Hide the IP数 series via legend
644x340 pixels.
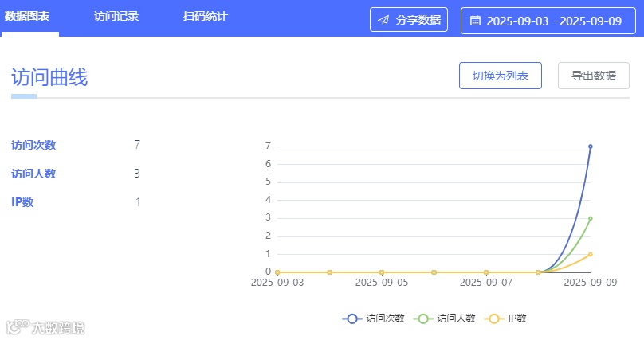506,319
